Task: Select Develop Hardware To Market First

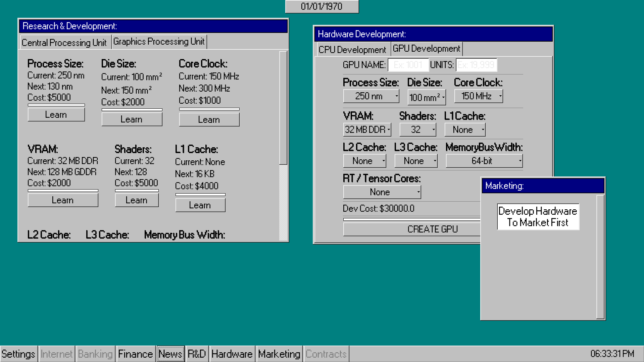Action: (x=538, y=217)
